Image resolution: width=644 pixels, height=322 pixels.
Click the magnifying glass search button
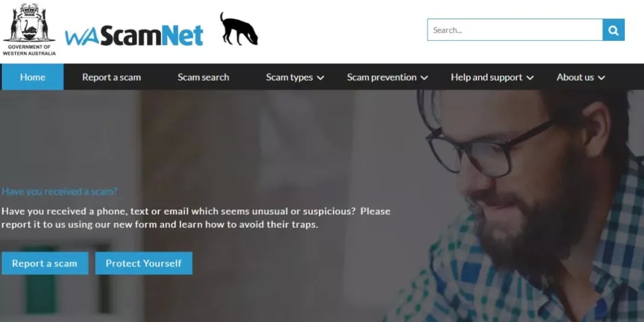pyautogui.click(x=613, y=30)
